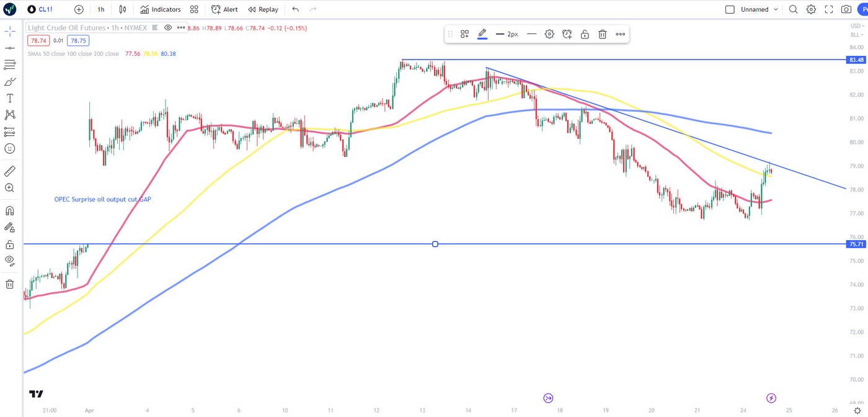Screen dimensions: 868x417
Task: Start Replay mode
Action: [263, 9]
